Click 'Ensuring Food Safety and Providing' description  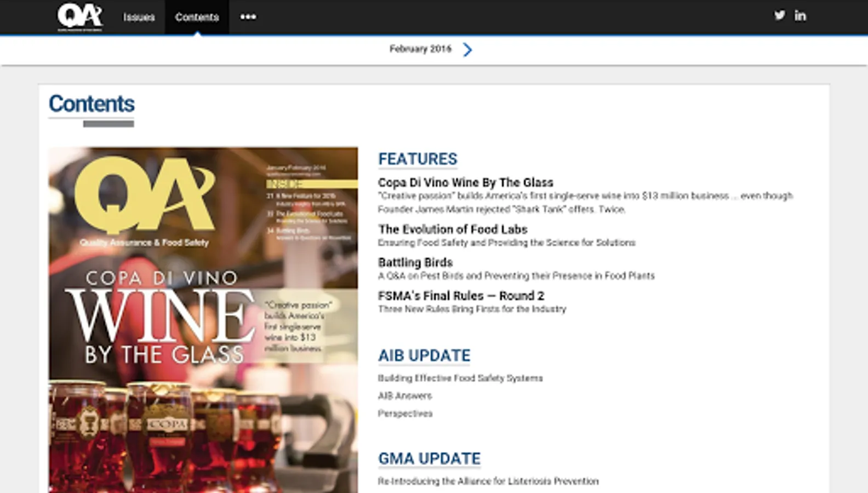tap(506, 243)
